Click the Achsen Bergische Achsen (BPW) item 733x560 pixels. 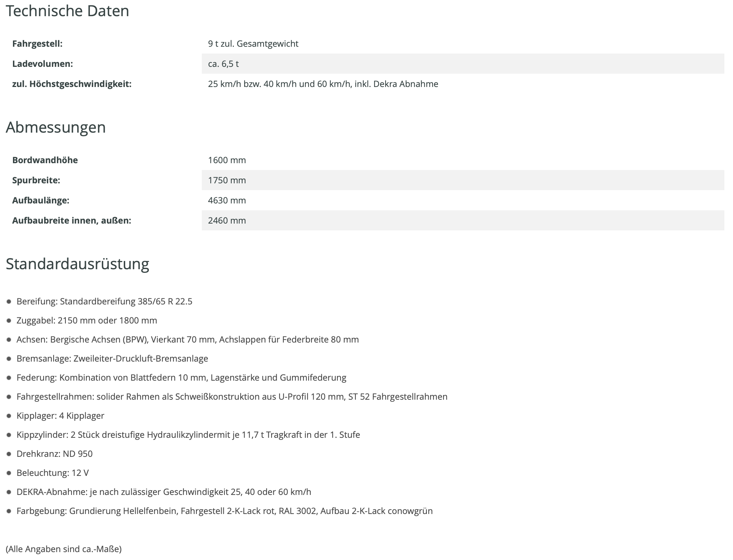click(187, 339)
